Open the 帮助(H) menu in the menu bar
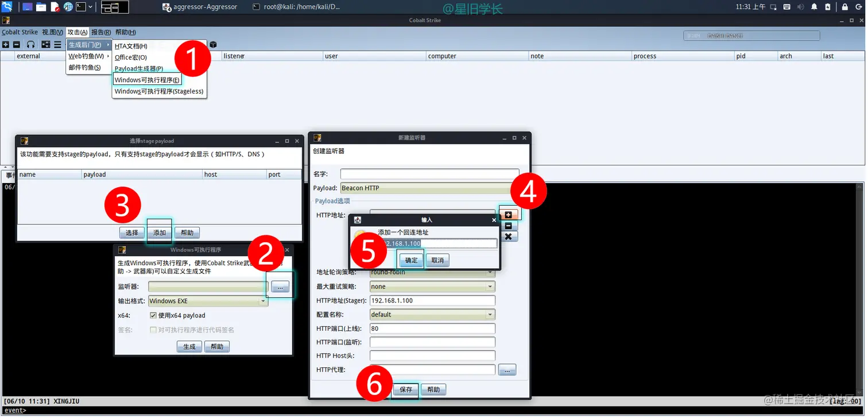868x418 pixels. tap(126, 32)
